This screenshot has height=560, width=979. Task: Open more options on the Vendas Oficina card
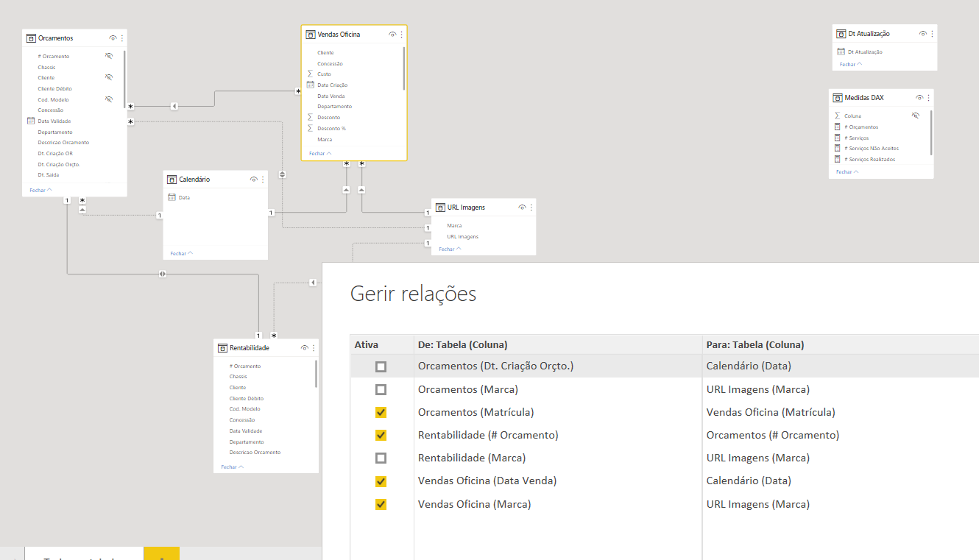401,35
